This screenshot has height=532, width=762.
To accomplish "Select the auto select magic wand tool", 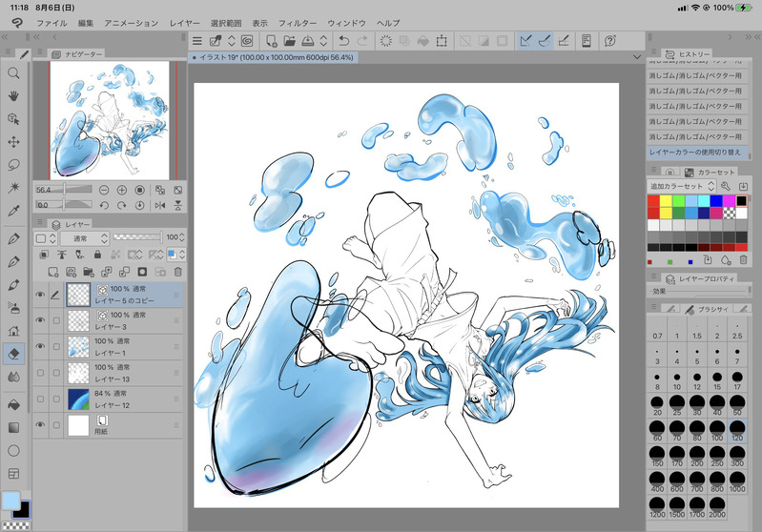I will (13, 188).
